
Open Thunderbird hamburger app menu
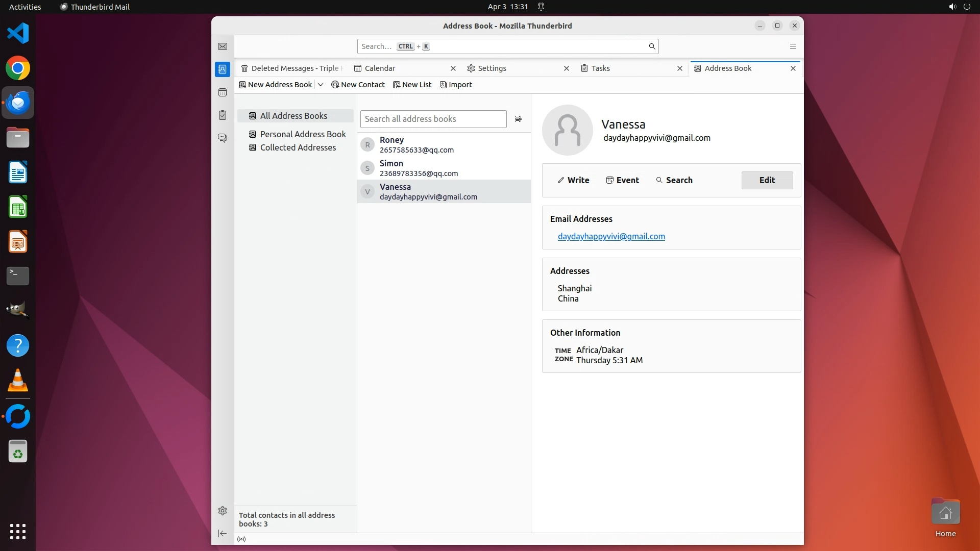pos(793,46)
